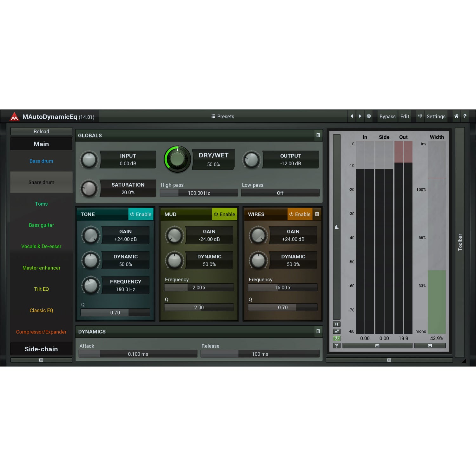Viewport: 476px width, 476px height.
Task: Click the histogram icon on meter sidebar
Action: [337, 227]
